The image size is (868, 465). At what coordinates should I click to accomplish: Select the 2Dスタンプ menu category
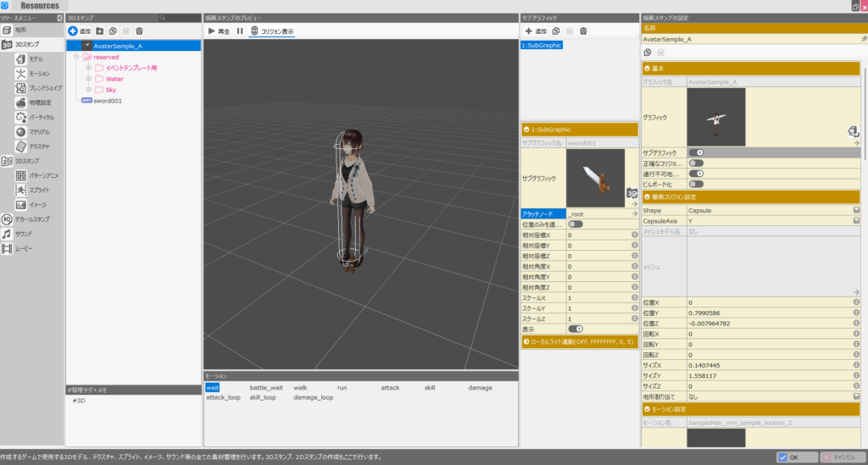(x=27, y=161)
